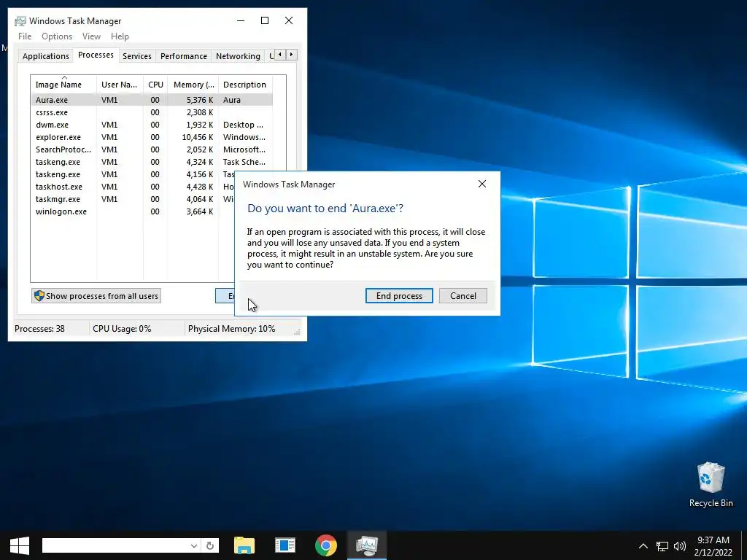
Task: Click the Physical Memory: 10% status entry
Action: 231,329
